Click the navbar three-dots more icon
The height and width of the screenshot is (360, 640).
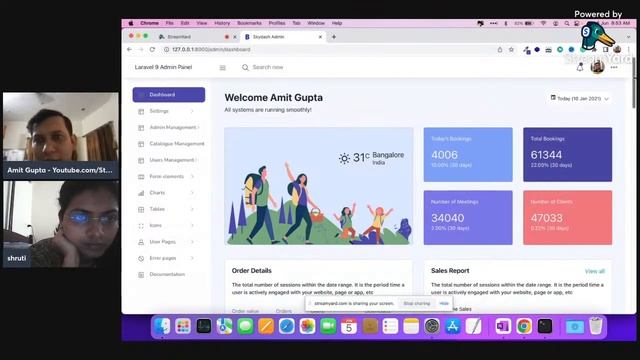point(614,67)
